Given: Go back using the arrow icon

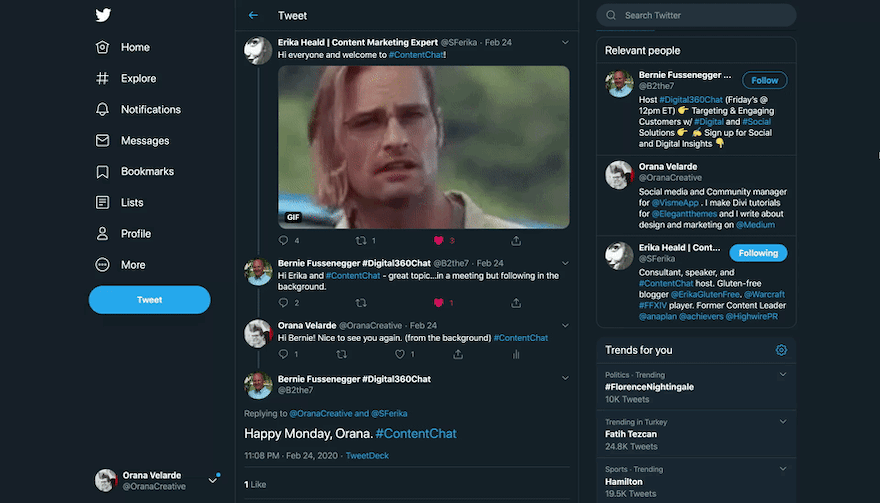Looking at the screenshot, I should tap(253, 15).
